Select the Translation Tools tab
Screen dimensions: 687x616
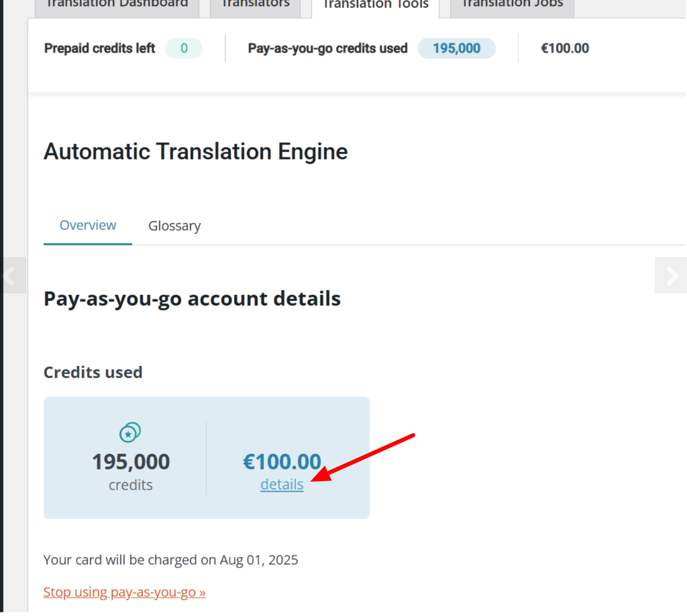point(375,5)
